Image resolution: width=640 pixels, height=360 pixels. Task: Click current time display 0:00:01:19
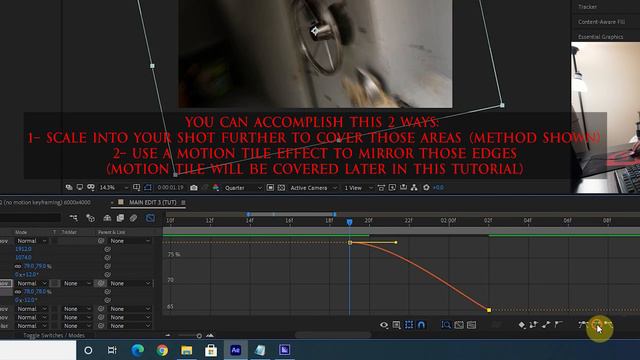[x=170, y=188]
